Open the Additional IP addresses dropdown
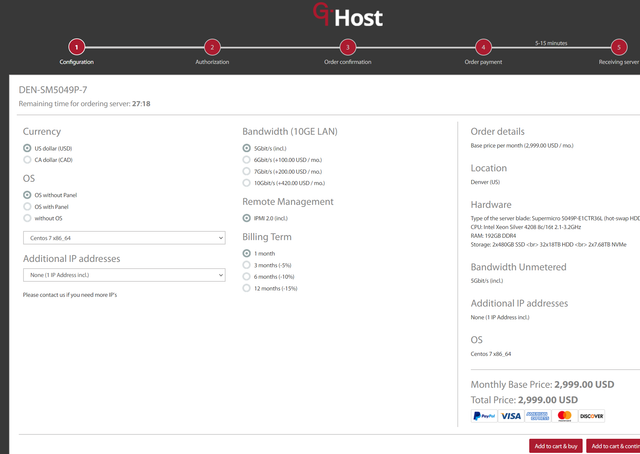The height and width of the screenshot is (454, 640). (x=124, y=275)
